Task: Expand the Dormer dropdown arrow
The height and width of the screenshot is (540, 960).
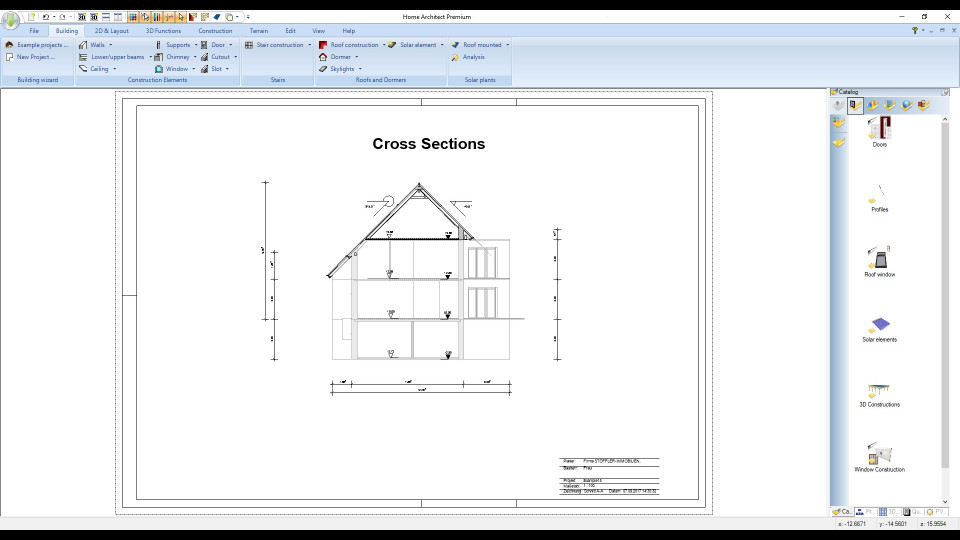Action: click(x=357, y=57)
